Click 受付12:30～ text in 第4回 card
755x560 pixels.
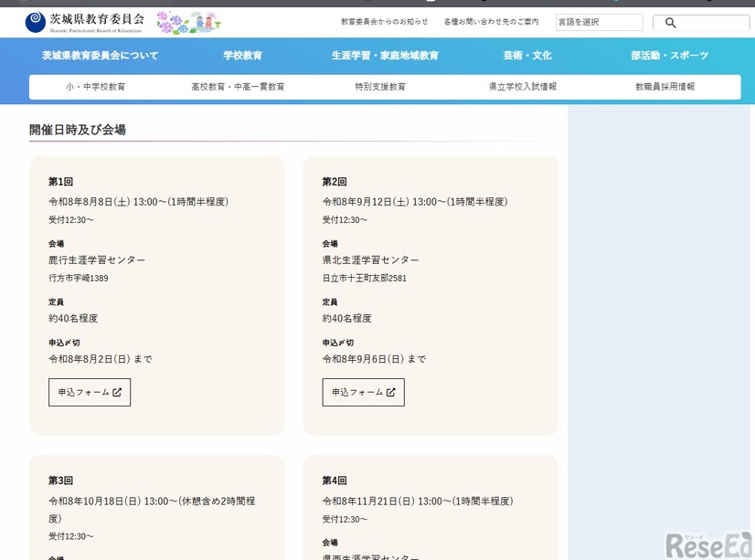(345, 519)
